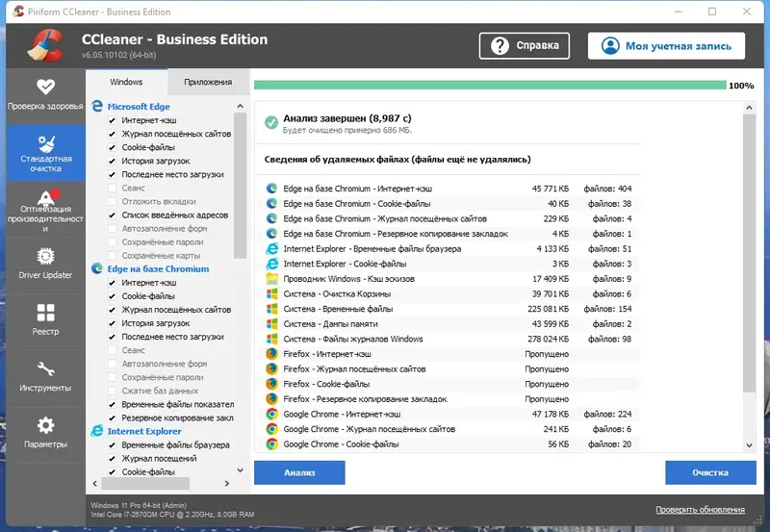Click left arrow of horizontal tree scrollbar
770x532 pixels.
94,483
